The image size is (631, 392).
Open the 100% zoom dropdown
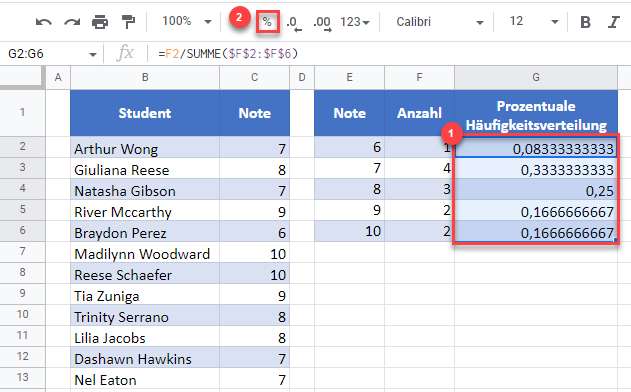pyautogui.click(x=186, y=21)
